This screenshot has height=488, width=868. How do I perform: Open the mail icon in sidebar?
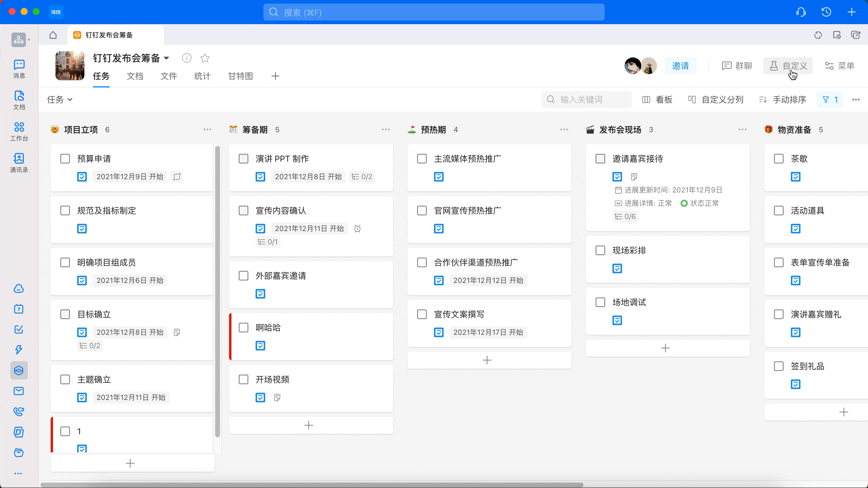coord(19,391)
